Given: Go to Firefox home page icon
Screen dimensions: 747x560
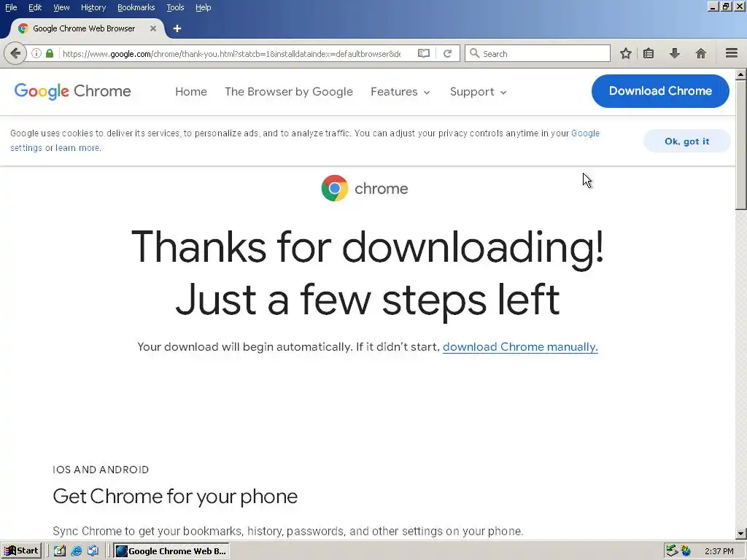Looking at the screenshot, I should [700, 53].
